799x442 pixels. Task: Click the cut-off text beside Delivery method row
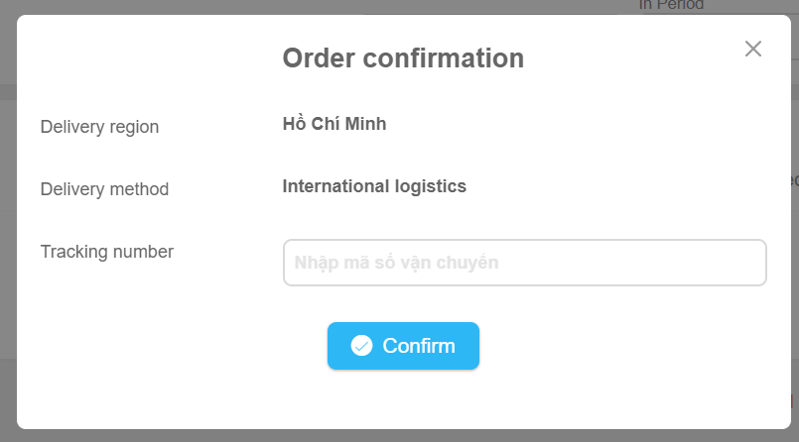click(795, 180)
